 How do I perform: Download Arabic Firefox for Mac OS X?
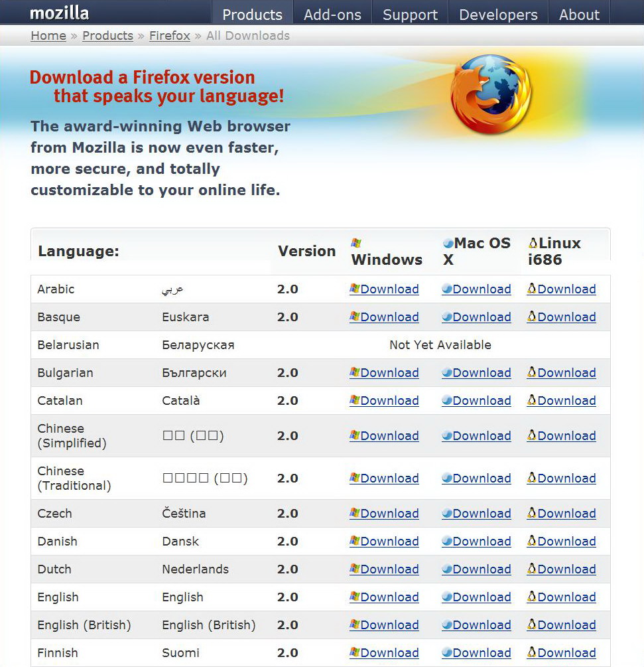(476, 289)
